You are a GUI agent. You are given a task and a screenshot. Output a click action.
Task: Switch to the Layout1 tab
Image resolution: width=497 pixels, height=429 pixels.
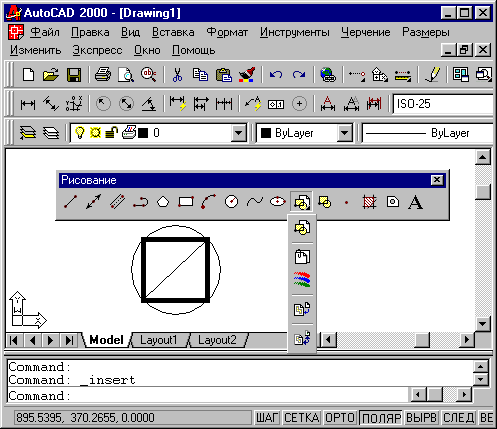click(x=158, y=340)
